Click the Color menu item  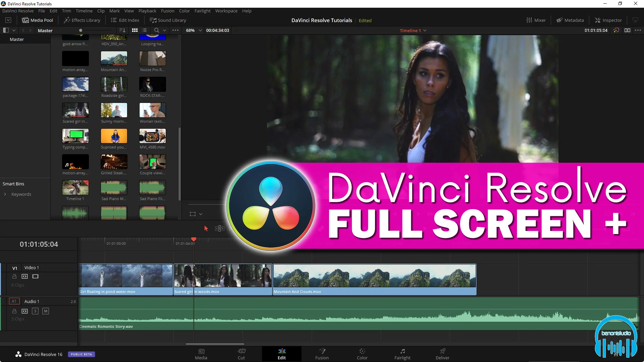pyautogui.click(x=184, y=11)
